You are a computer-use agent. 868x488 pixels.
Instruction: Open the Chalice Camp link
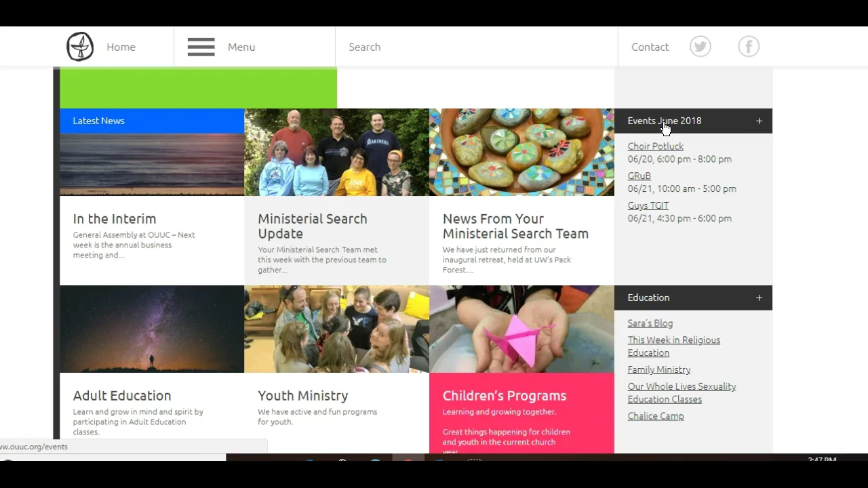[656, 416]
